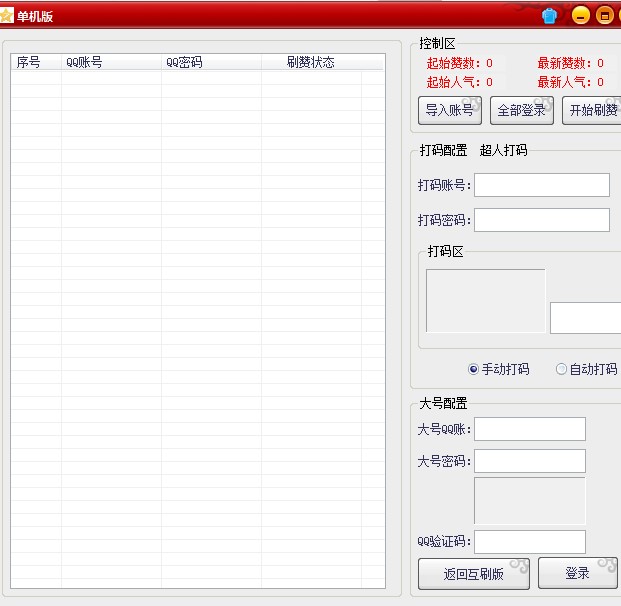Viewport: 621px width, 606px height.
Task: Focus the 大号密码 input field
Action: [530, 461]
